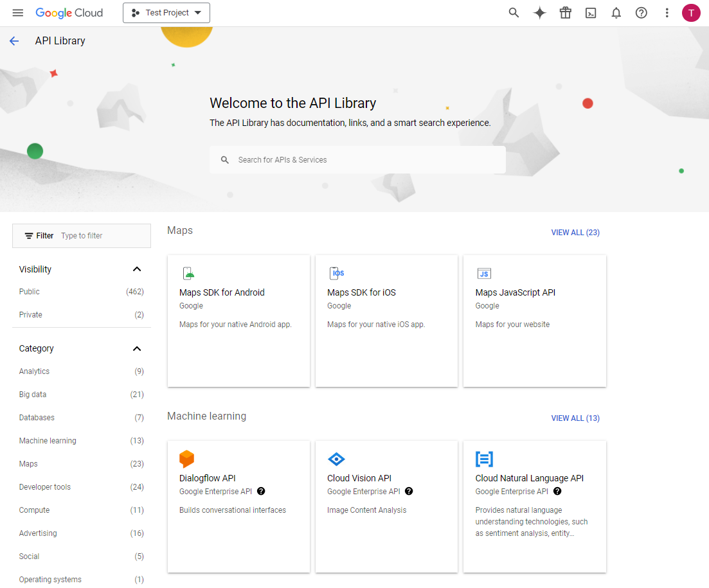Open the help question mark menu
The width and height of the screenshot is (709, 588).
641,13
